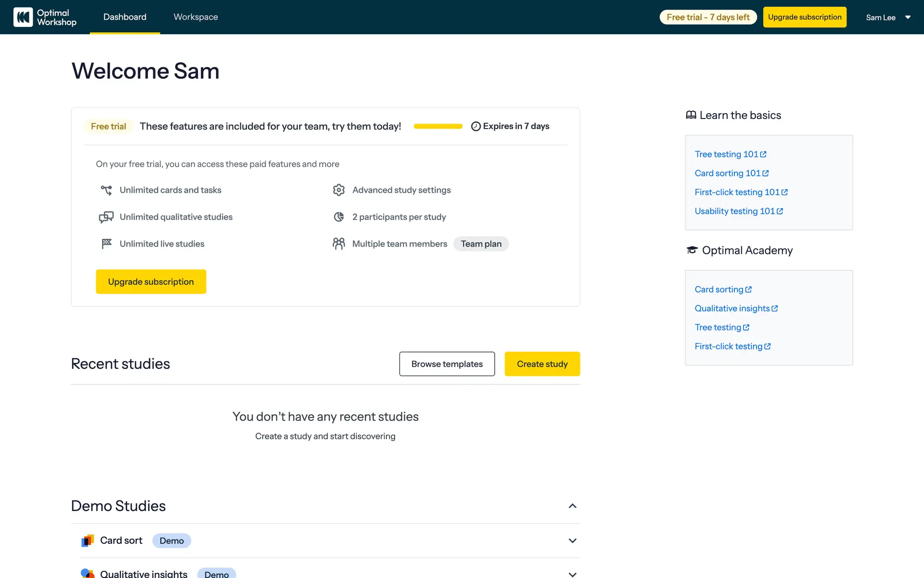The image size is (924, 578).
Task: Select the Dashboard tab
Action: tap(125, 17)
